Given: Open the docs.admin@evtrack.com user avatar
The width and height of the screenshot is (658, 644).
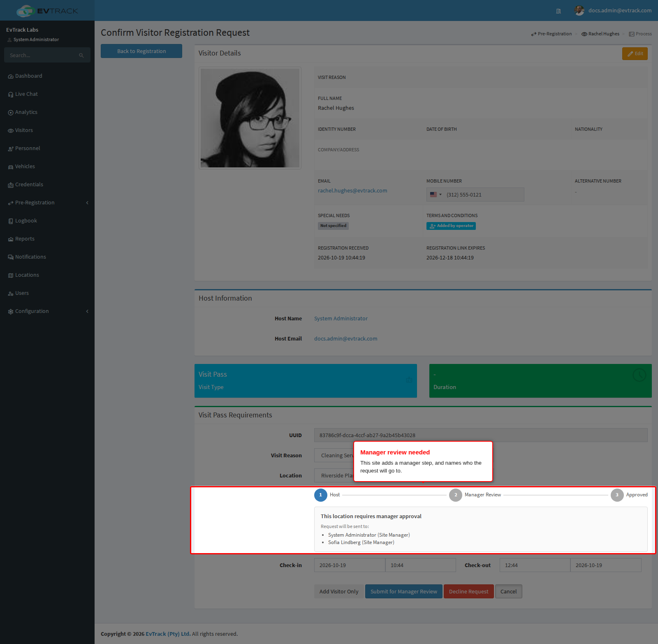Looking at the screenshot, I should tap(579, 11).
